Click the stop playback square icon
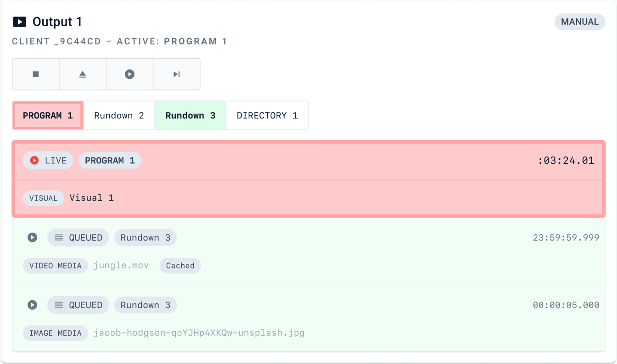617x364 pixels. pyautogui.click(x=36, y=74)
